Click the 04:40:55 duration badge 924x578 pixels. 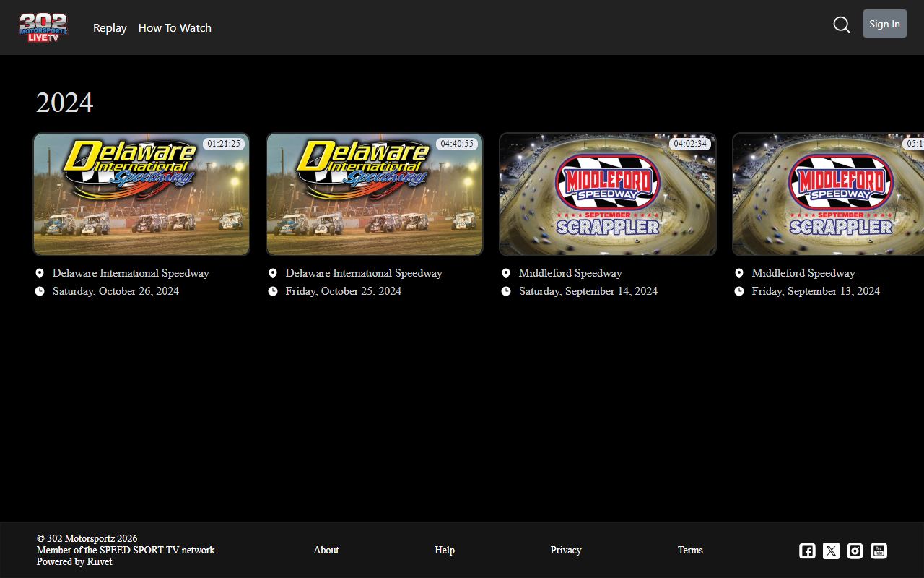tap(457, 144)
